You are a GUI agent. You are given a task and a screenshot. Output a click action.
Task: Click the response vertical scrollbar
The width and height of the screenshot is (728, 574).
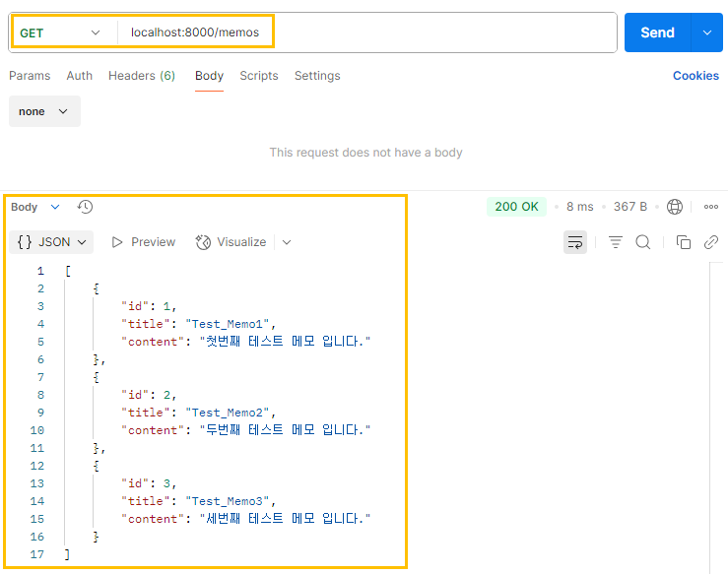coord(718,417)
